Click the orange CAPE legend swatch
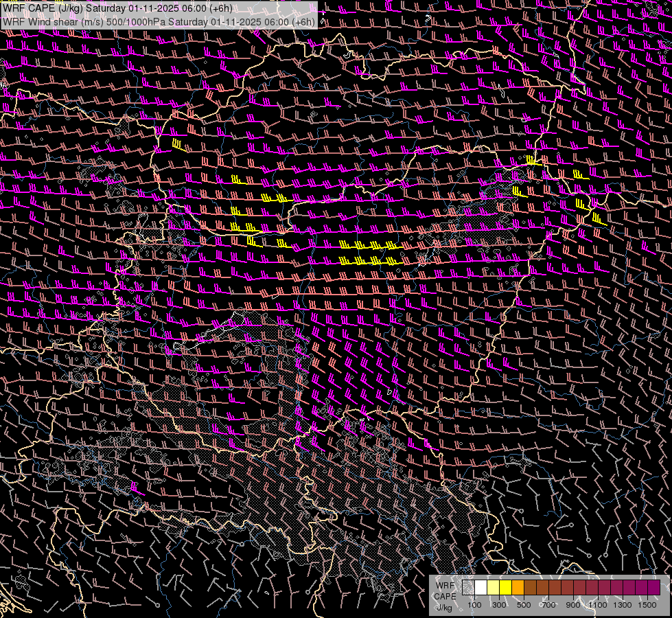This screenshot has height=618, width=672. pyautogui.click(x=518, y=587)
